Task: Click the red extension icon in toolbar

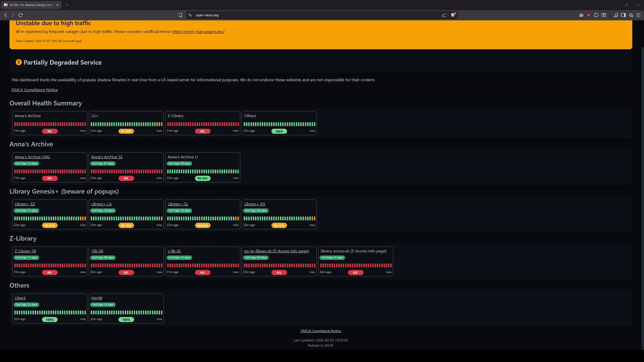Action: 589,15
